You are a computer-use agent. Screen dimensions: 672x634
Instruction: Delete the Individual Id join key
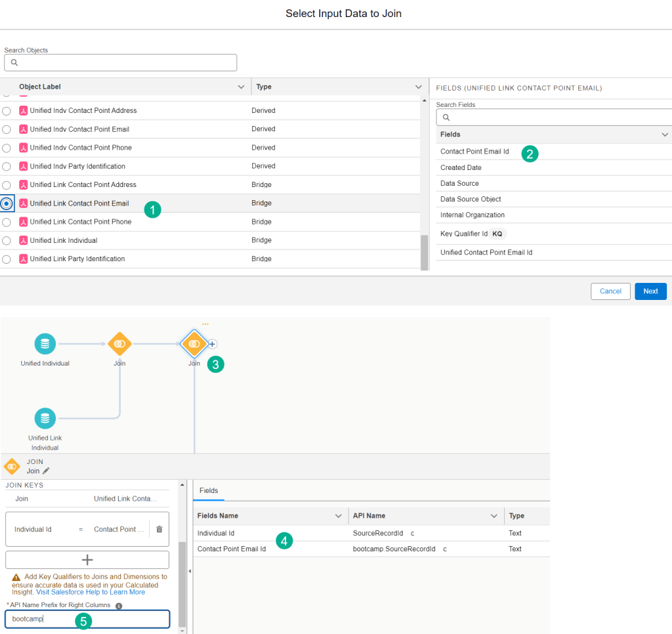point(159,529)
